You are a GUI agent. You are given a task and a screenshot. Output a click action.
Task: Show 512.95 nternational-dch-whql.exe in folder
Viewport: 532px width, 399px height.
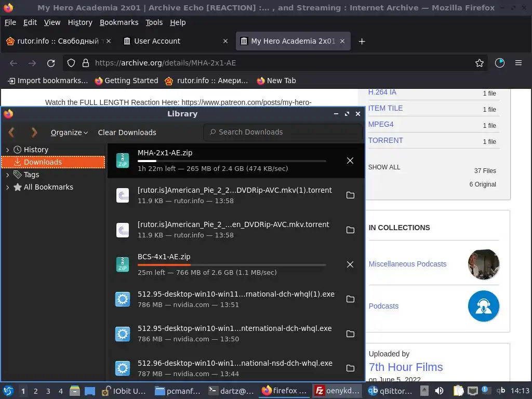350,334
